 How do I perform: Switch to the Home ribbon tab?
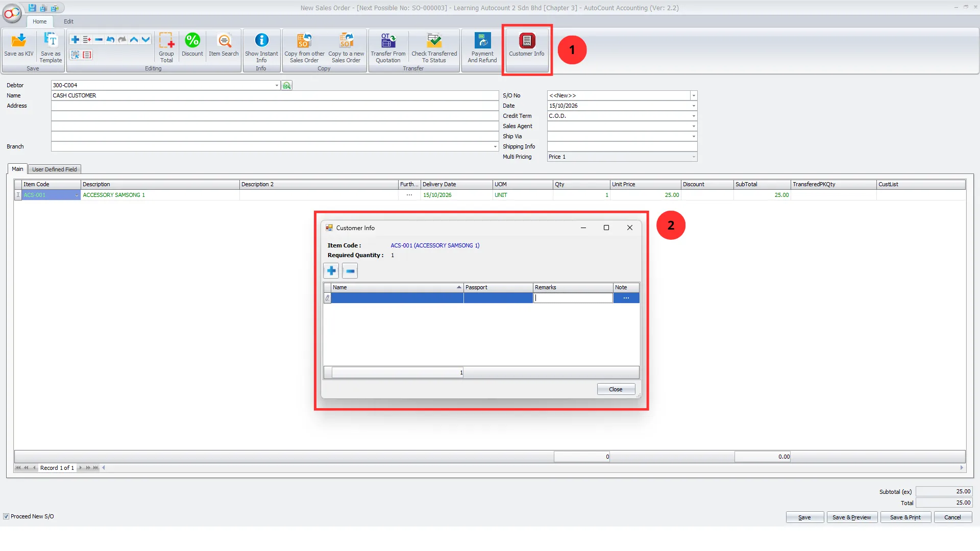click(x=39, y=21)
